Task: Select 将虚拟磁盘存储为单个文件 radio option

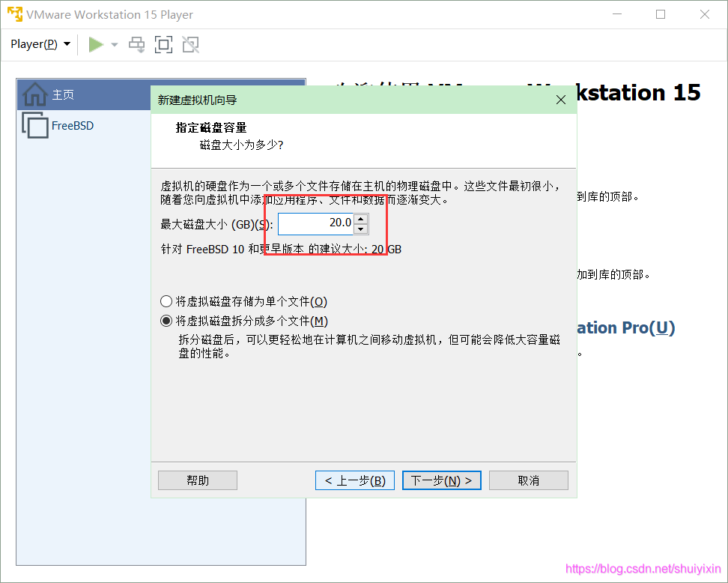Action: (x=243, y=301)
